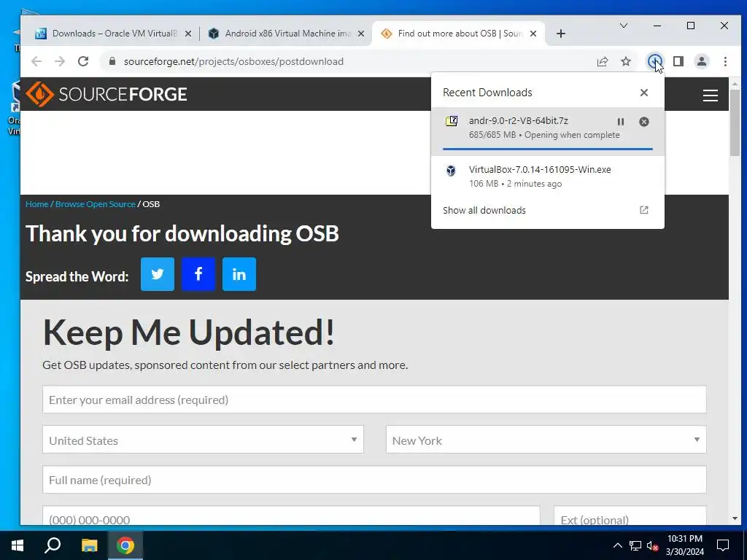Close the Android x86 Virtual Machine tab
Screen dimensions: 747x560
point(361,34)
